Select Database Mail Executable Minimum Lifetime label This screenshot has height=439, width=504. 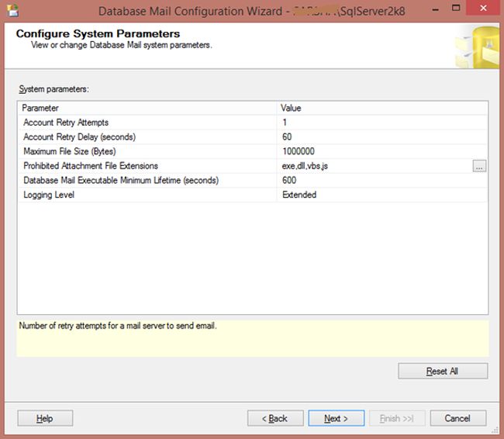point(121,181)
